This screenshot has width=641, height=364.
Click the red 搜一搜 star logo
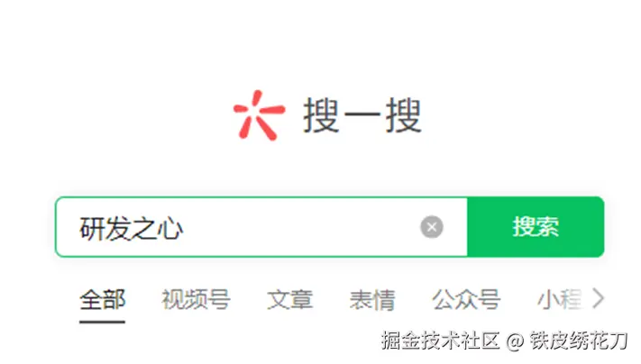click(x=259, y=115)
